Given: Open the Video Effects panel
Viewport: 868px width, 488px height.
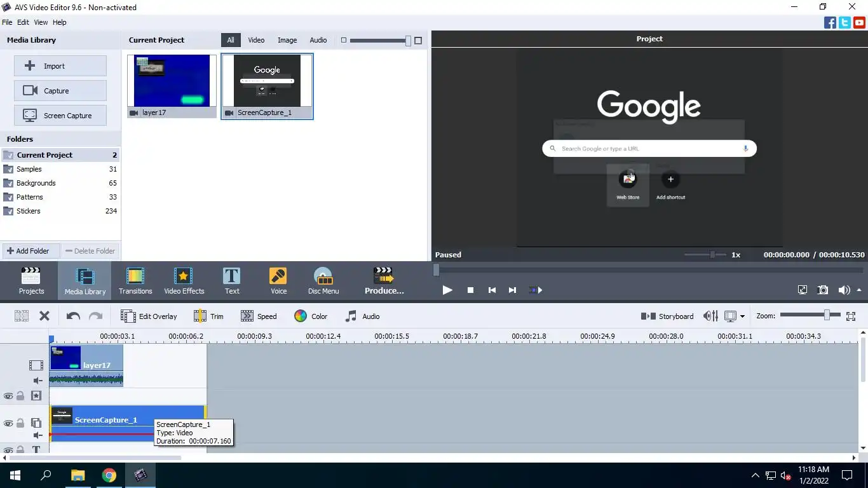Looking at the screenshot, I should [x=184, y=281].
